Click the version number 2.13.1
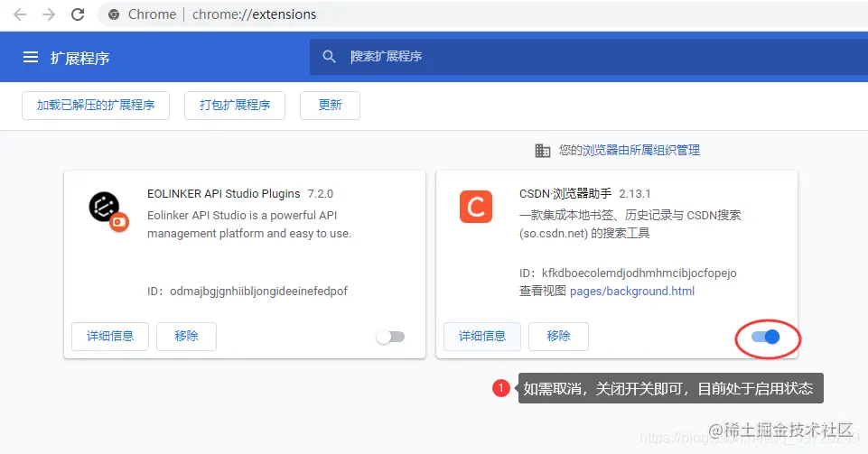Image resolution: width=868 pixels, height=454 pixels. click(635, 193)
